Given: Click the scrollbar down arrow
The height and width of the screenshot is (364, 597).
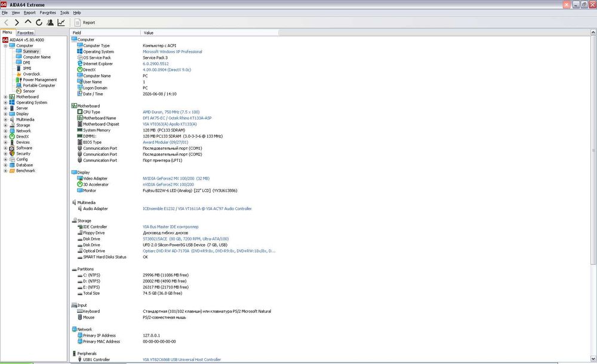Looking at the screenshot, I should click(x=593, y=359).
